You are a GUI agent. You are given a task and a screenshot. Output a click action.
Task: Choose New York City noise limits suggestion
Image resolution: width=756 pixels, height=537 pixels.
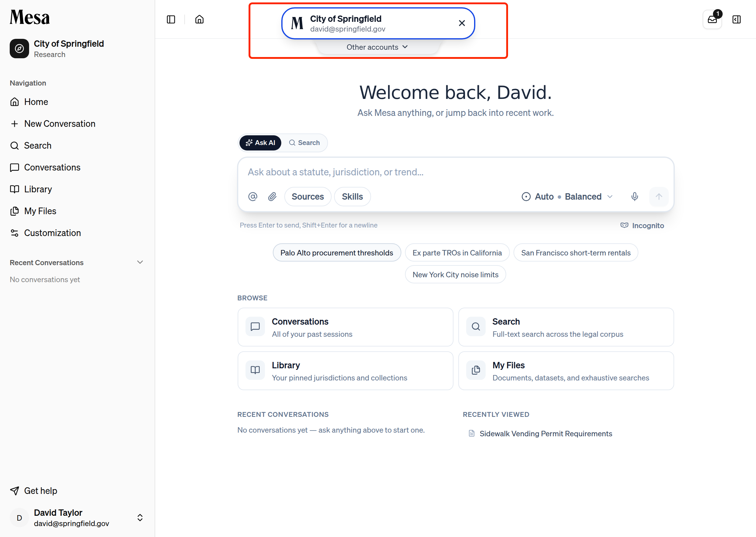pos(455,275)
